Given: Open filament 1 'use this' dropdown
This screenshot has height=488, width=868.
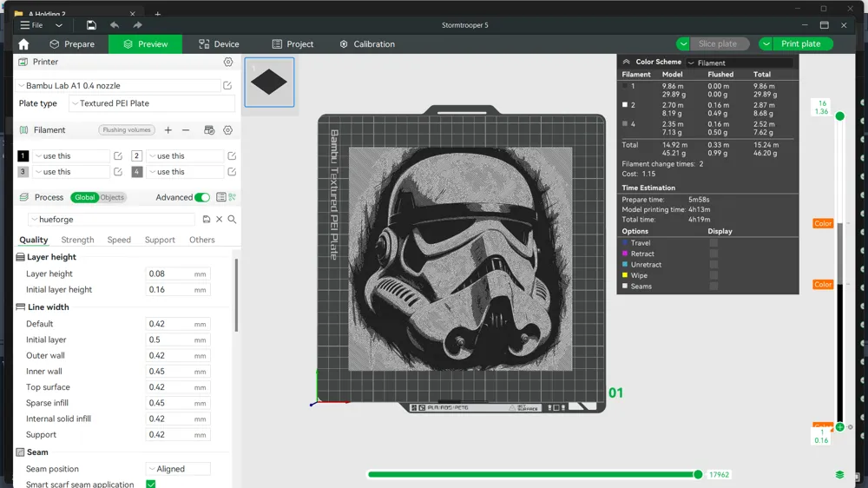Looking at the screenshot, I should click(x=71, y=156).
